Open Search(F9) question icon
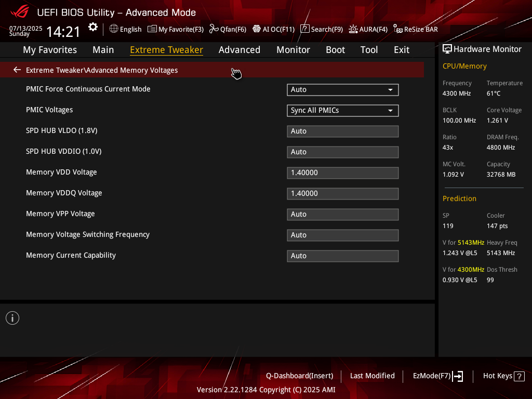The width and height of the screenshot is (532, 399). 304,29
